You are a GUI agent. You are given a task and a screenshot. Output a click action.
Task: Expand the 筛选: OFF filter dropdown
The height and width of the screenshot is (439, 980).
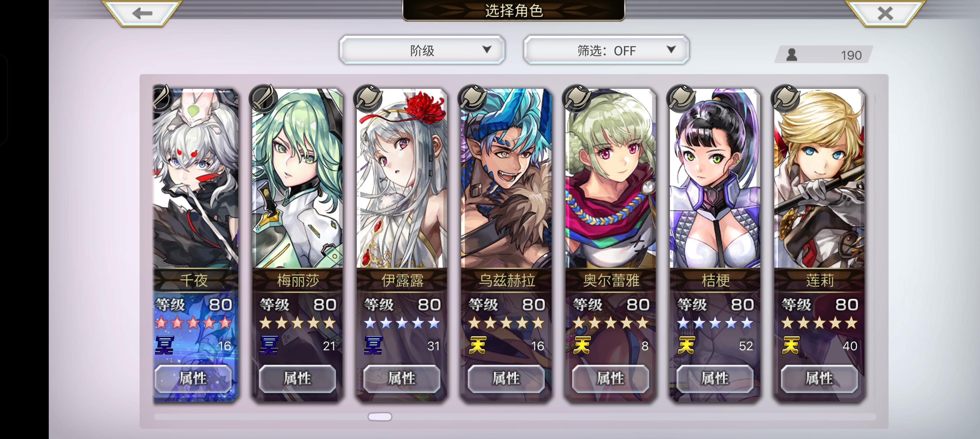point(606,50)
